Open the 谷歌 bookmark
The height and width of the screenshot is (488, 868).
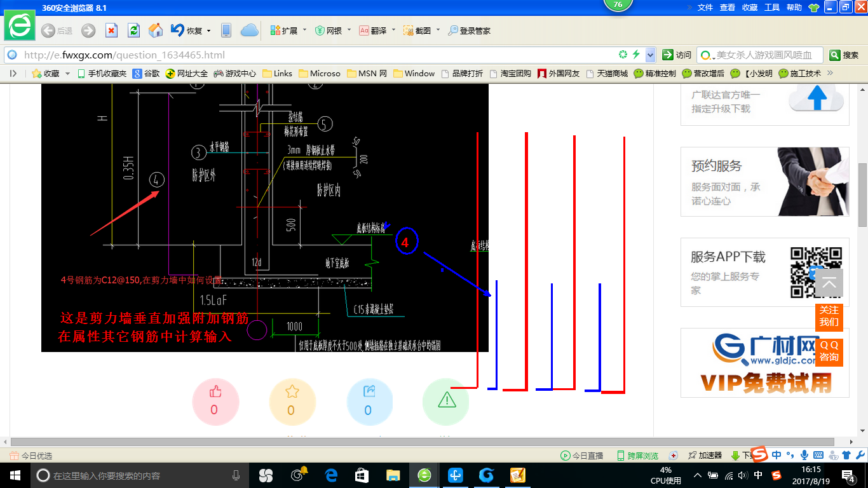tap(146, 74)
